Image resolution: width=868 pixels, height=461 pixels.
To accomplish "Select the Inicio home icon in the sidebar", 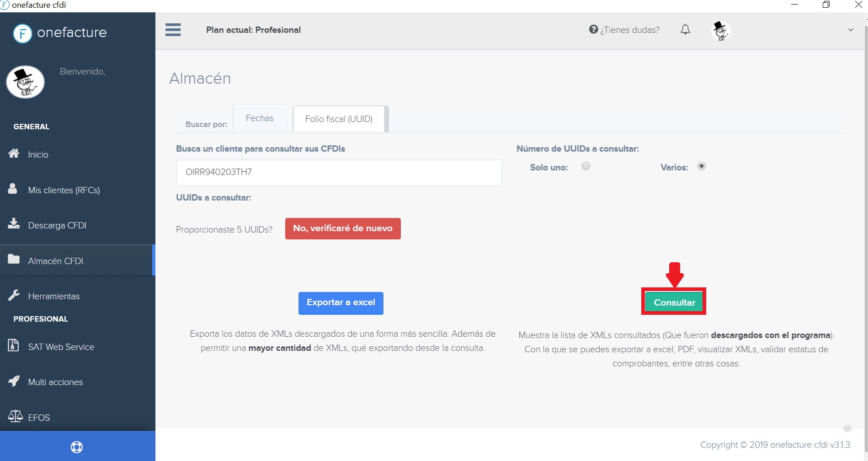I will (14, 154).
